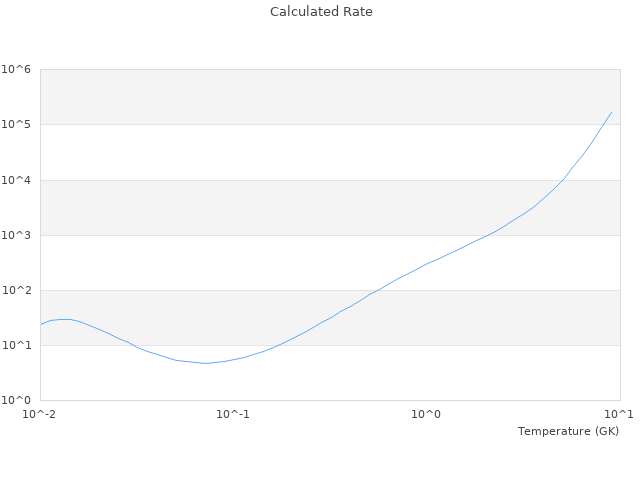Select the 10^3 y-axis tick label

16,235
